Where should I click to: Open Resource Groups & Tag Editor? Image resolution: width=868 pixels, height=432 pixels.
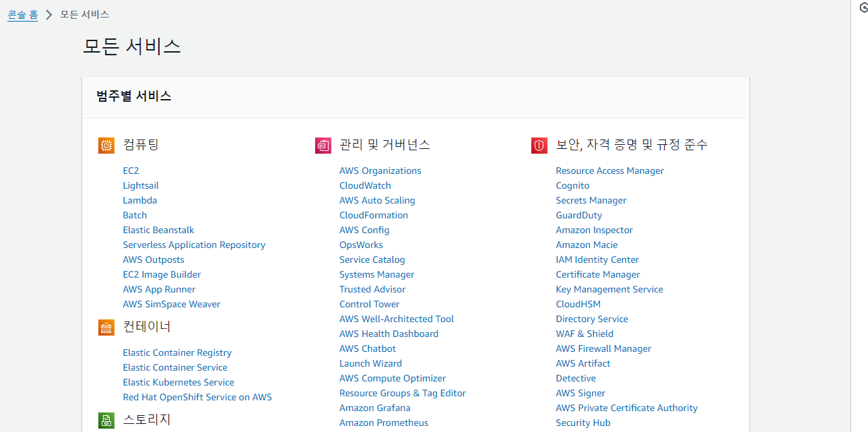coord(403,393)
